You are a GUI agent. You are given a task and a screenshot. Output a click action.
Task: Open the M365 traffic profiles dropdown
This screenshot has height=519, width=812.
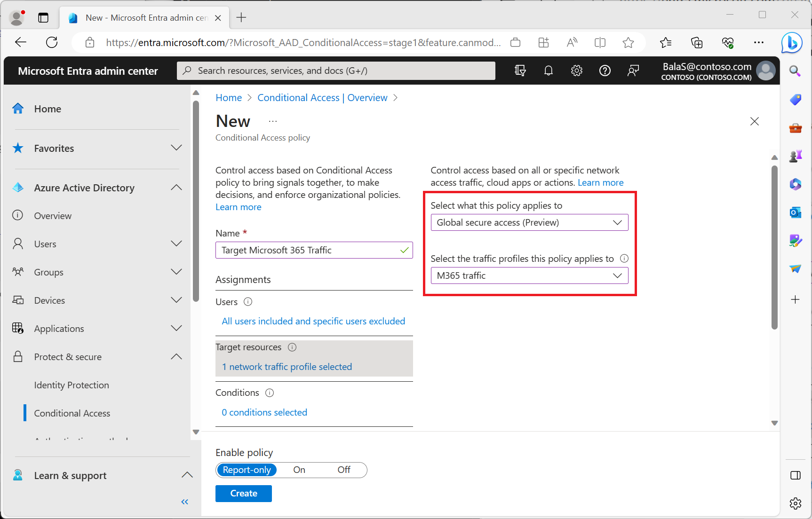[x=529, y=275]
